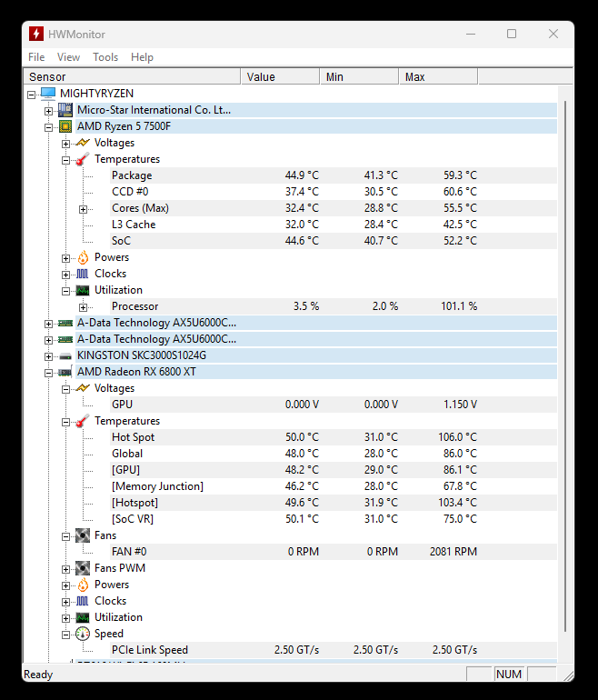
Task: Open the Tools menu
Action: (105, 57)
